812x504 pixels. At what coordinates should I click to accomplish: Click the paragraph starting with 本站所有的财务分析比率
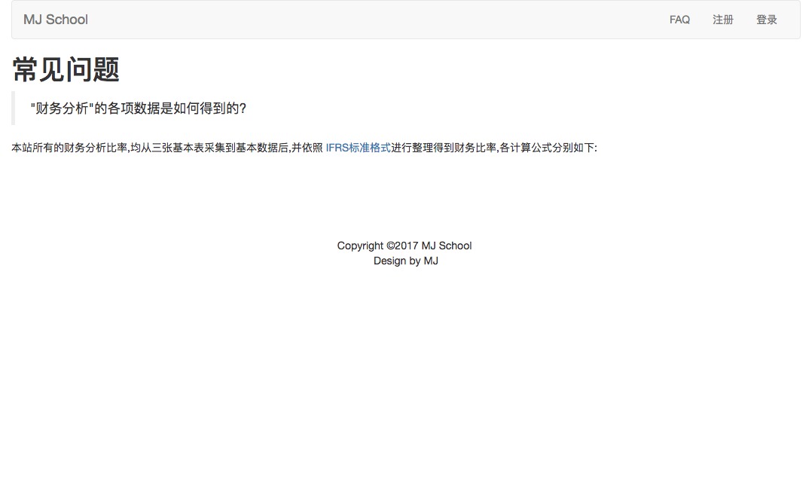pos(304,148)
